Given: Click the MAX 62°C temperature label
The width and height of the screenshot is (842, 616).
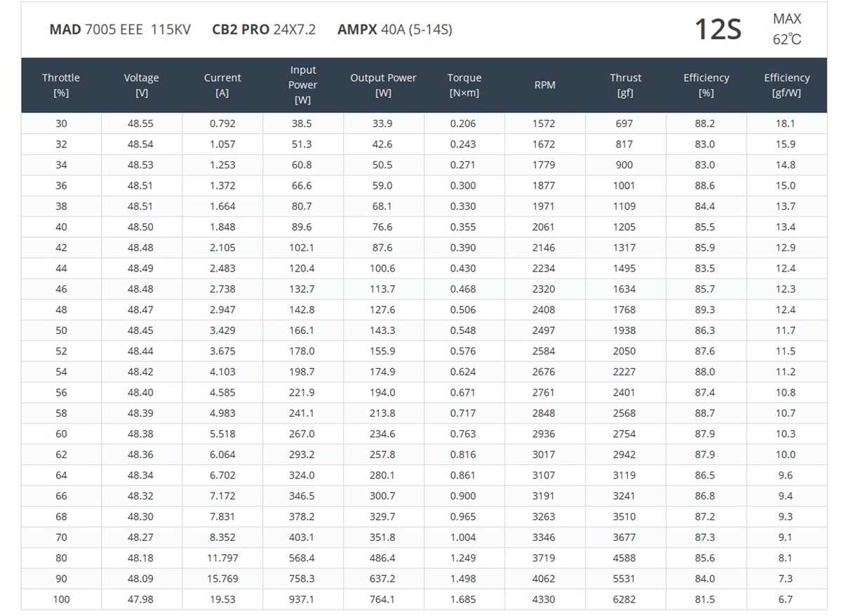Looking at the screenshot, I should pyautogui.click(x=787, y=29).
